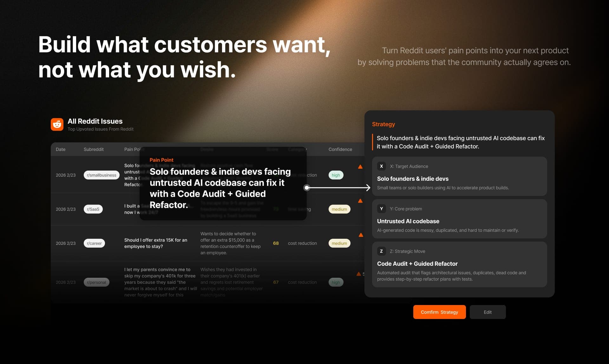Click medium confidence badge in r/career row
Screen dimensions: 609x364
pos(339,243)
